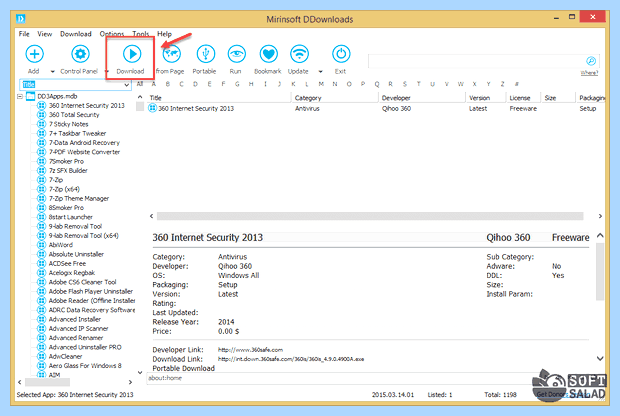Click the icon beside AdwCleaner
This screenshot has height=416, width=620.
pyautogui.click(x=42, y=356)
